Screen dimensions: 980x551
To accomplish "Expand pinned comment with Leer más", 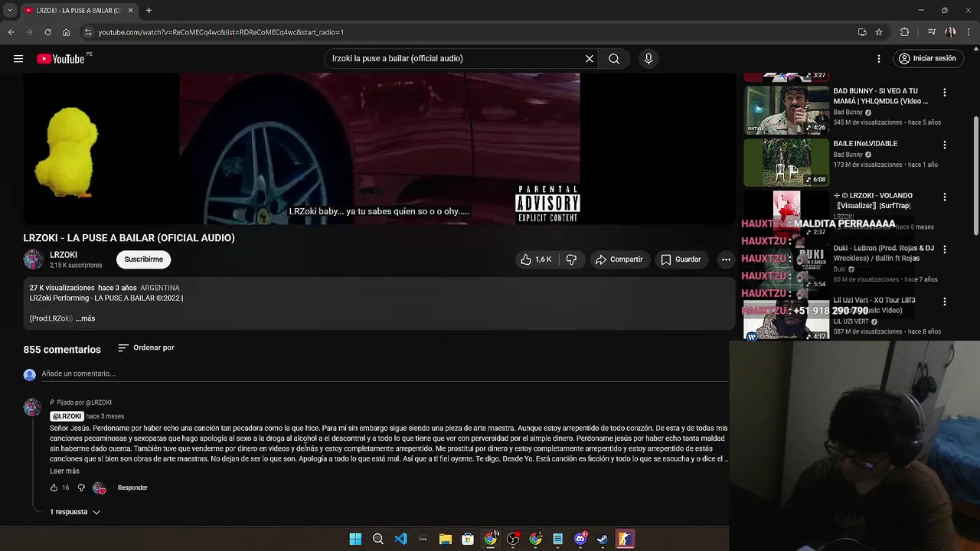I will [x=64, y=471].
